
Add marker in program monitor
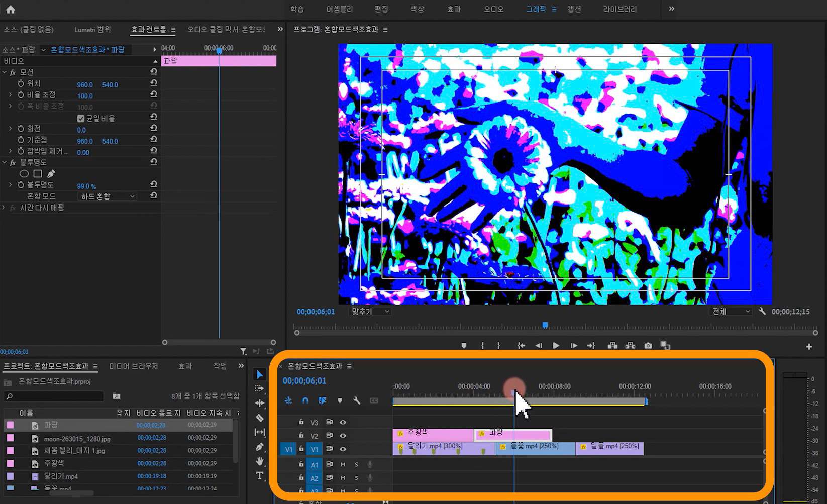click(464, 346)
